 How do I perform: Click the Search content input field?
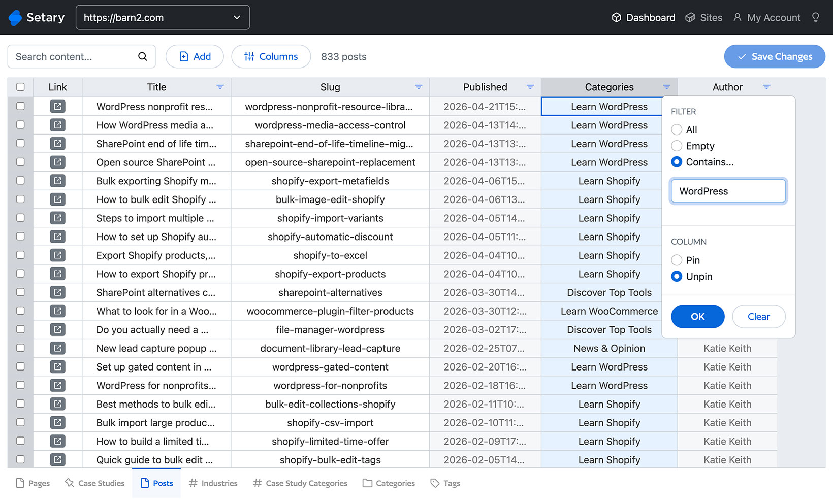point(81,56)
